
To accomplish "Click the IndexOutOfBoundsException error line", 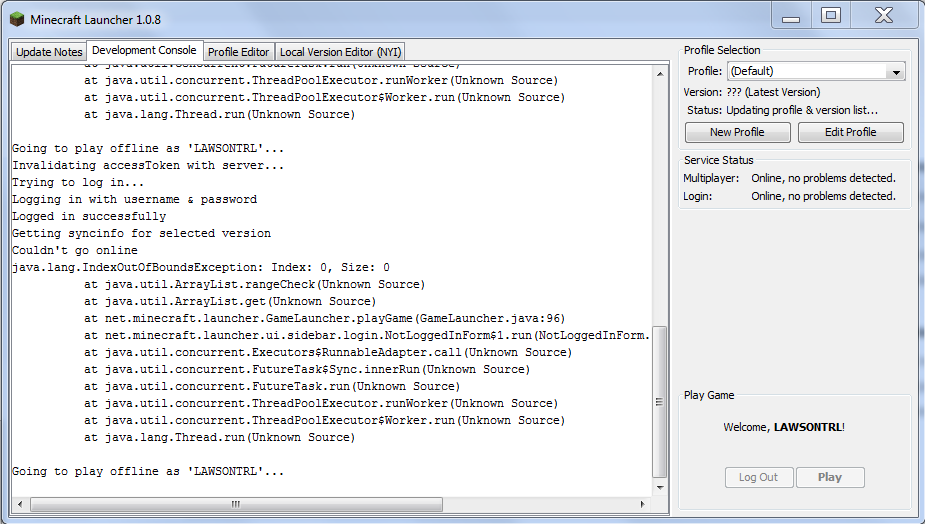I will (201, 267).
